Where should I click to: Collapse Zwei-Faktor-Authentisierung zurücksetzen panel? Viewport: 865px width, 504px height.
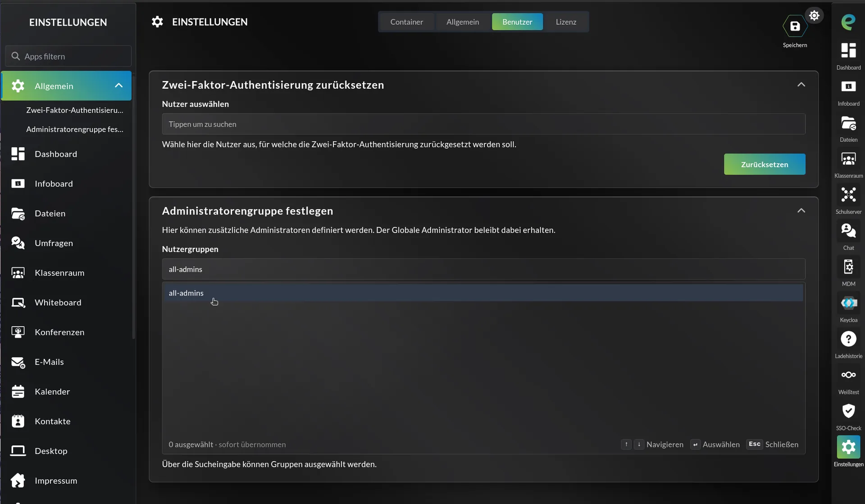point(801,85)
